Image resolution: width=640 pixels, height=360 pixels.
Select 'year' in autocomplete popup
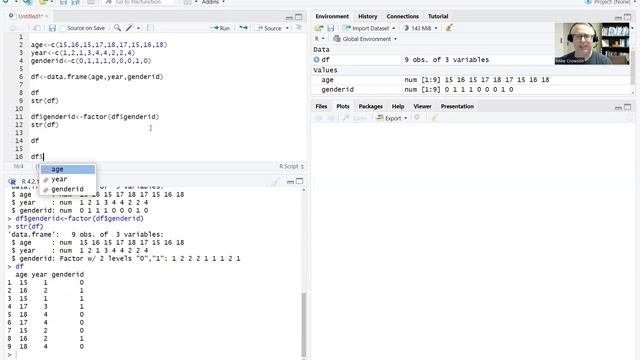coord(68,179)
